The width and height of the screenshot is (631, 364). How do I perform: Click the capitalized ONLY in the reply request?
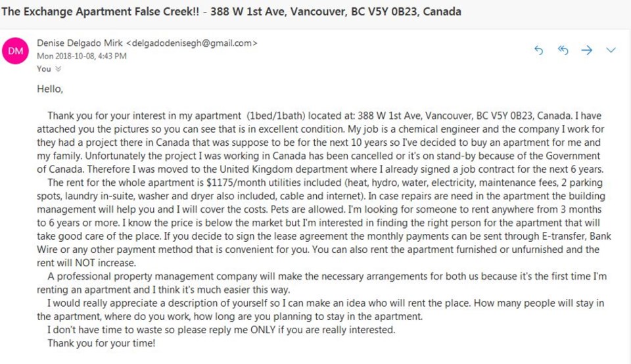tap(263, 330)
